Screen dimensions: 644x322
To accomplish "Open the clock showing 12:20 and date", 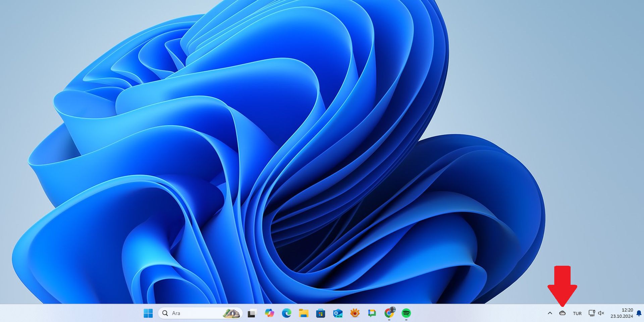I will [x=622, y=313].
